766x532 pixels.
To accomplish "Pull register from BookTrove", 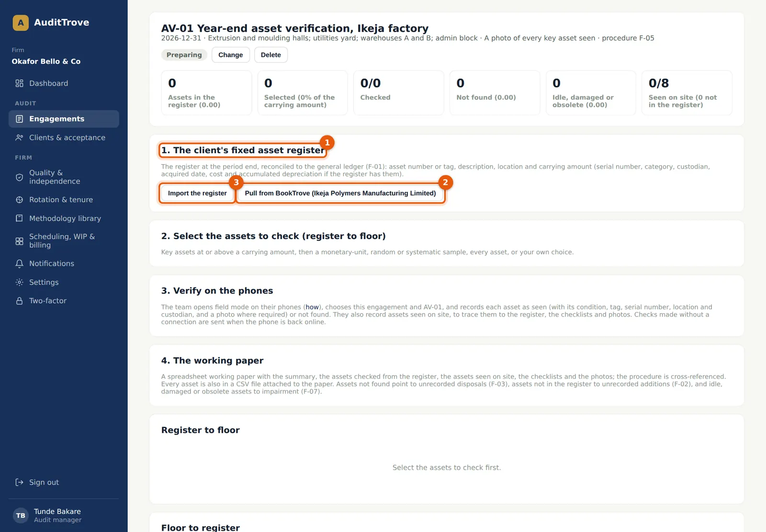I will pyautogui.click(x=340, y=193).
